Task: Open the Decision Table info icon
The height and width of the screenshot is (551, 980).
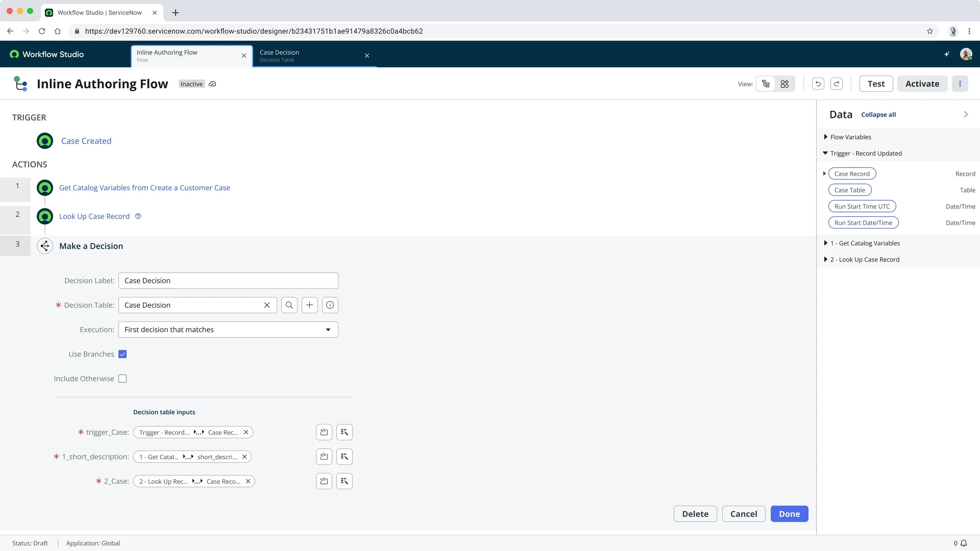Action: click(330, 305)
